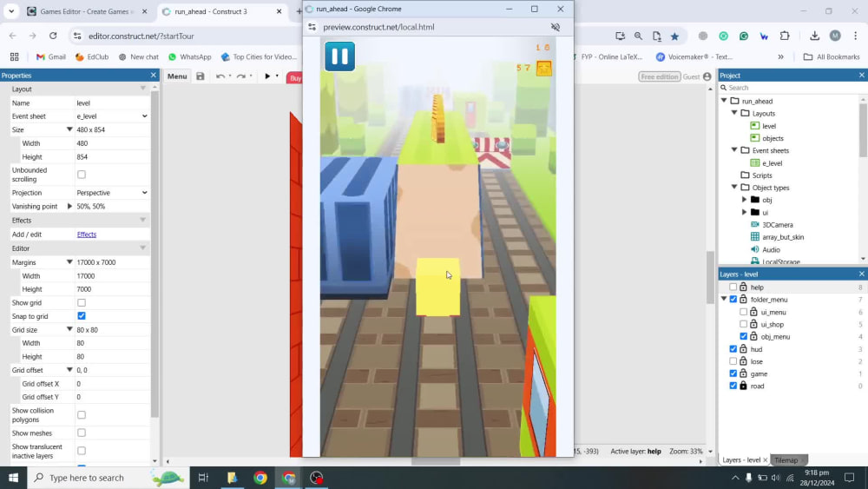Switch to the Tilemap tab
This screenshot has height=489, width=868.
pos(786,460)
